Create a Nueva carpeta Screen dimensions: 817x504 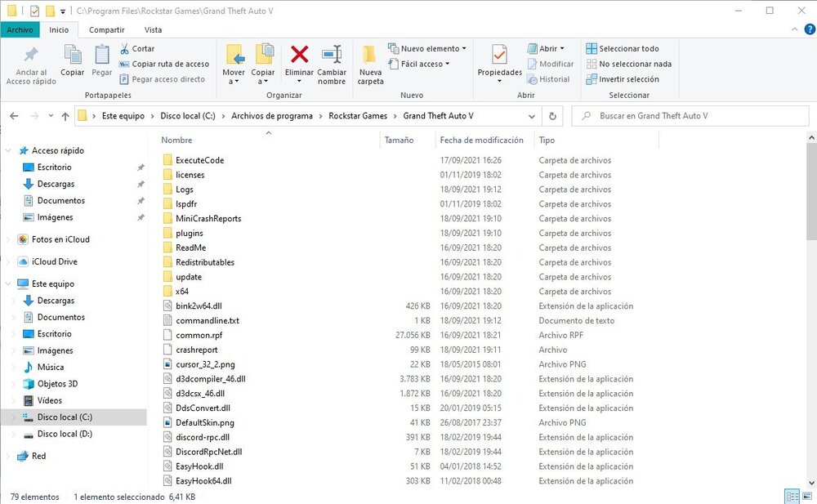tap(369, 64)
